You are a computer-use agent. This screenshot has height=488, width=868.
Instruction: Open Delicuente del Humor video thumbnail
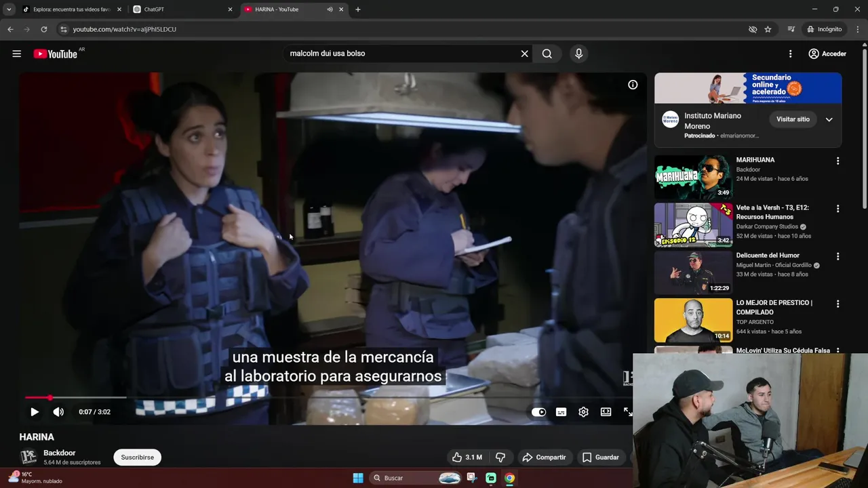(693, 272)
